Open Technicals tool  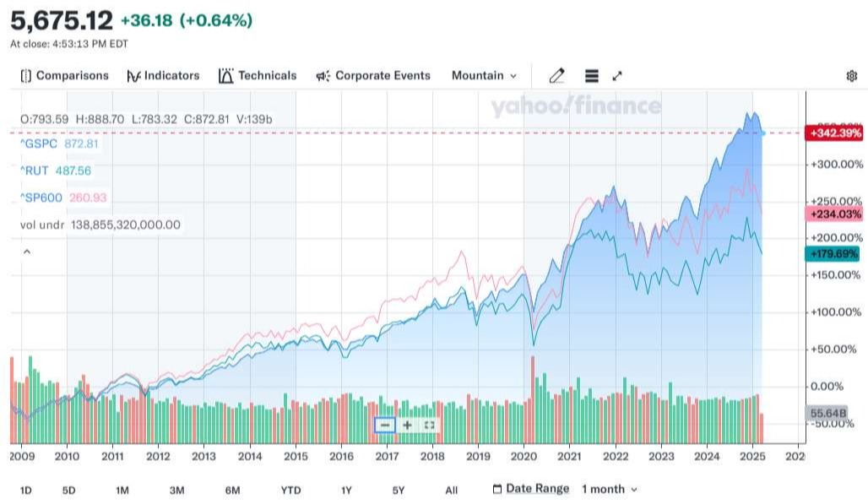(258, 76)
